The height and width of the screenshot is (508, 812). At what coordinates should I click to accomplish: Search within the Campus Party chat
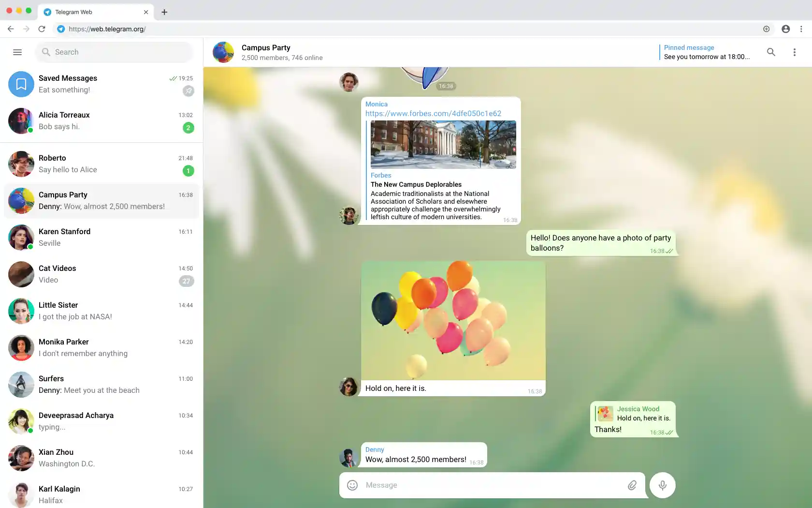(x=771, y=52)
